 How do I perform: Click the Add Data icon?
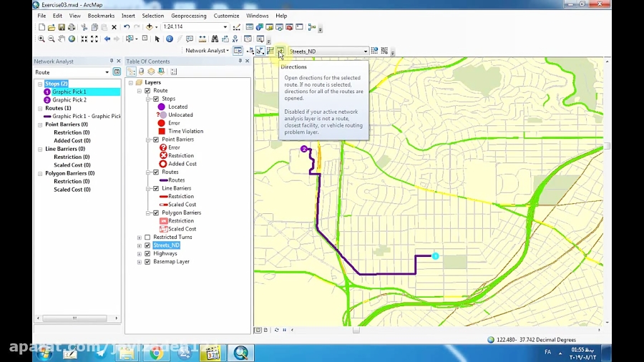click(x=150, y=27)
